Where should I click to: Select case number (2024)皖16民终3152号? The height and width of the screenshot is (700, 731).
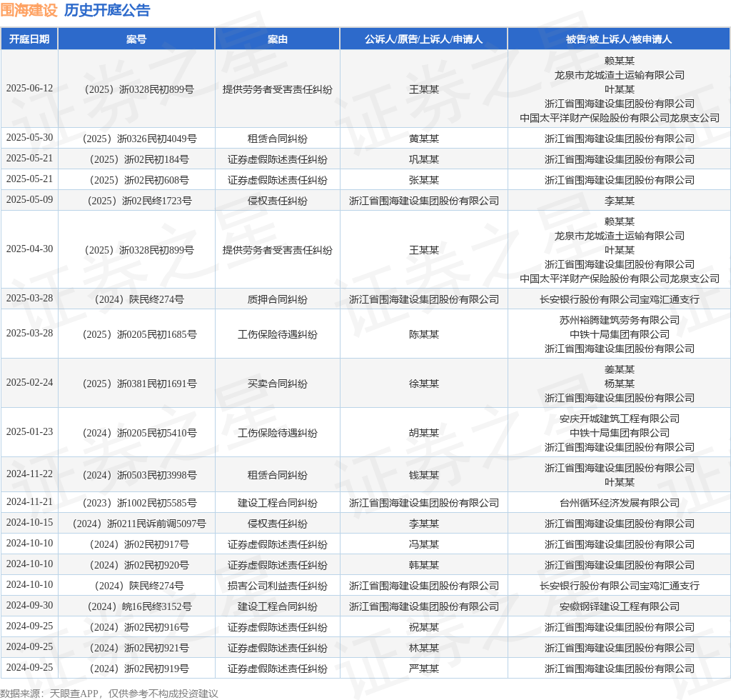(139, 606)
